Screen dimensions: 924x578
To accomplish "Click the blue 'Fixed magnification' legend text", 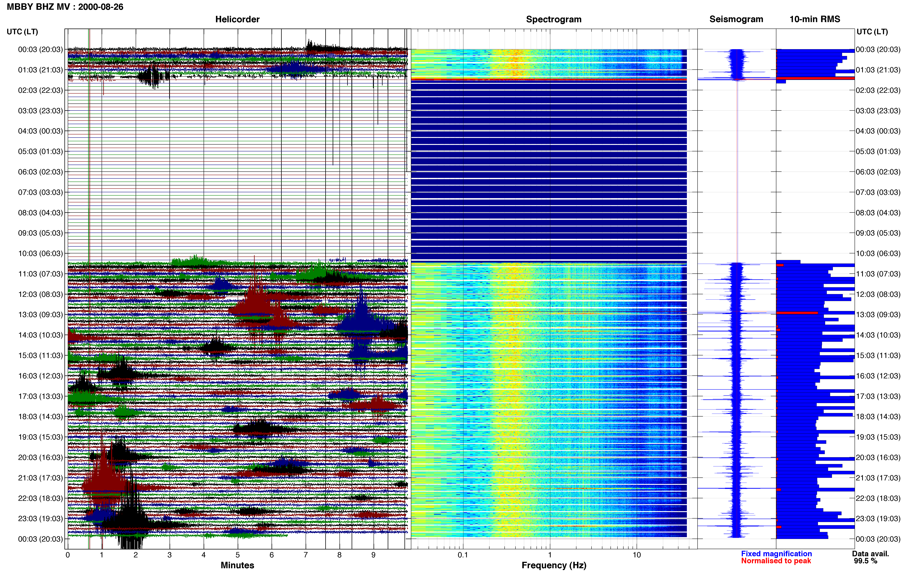I will pos(776,554).
